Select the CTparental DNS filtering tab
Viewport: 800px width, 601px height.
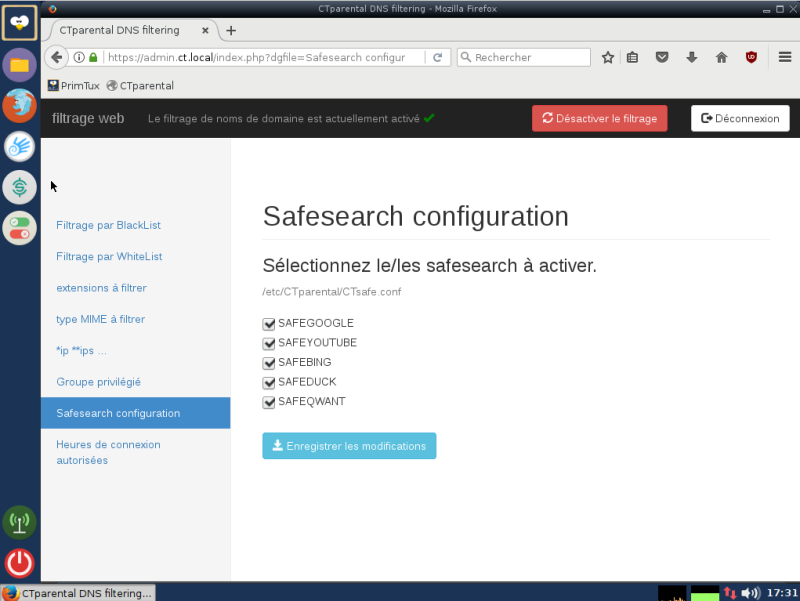[x=134, y=31]
